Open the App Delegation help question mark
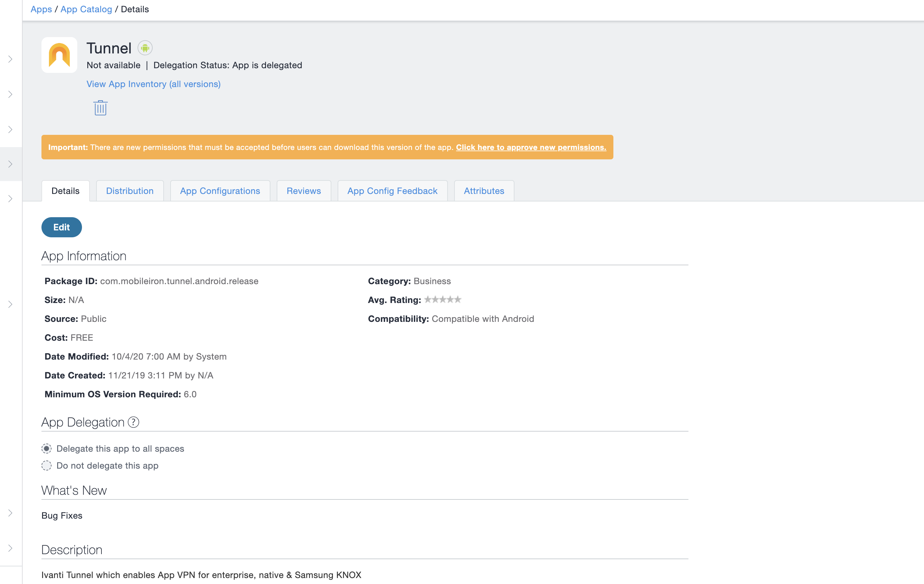 pos(133,422)
